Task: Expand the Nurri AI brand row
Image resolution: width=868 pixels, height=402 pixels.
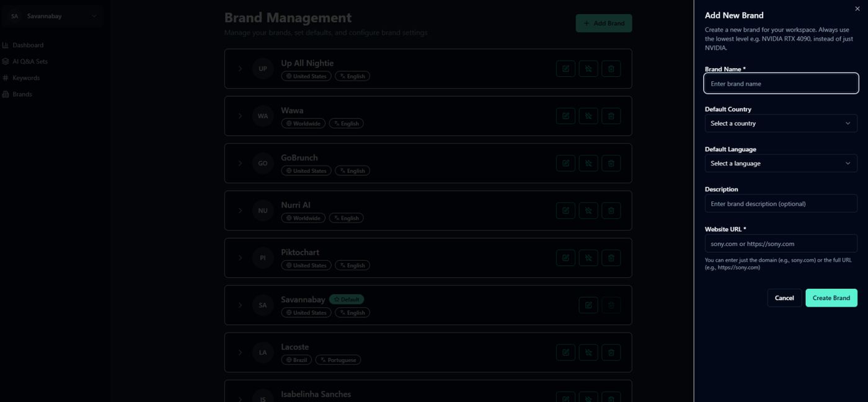Action: click(241, 211)
